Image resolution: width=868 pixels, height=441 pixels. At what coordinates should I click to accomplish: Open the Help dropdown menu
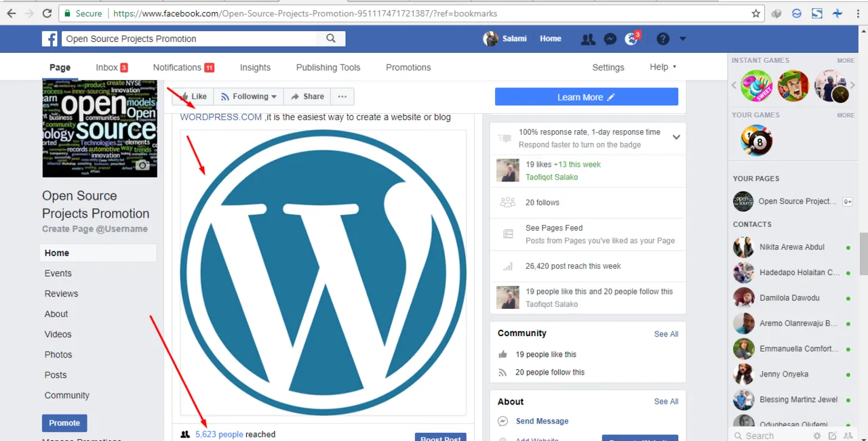(663, 67)
